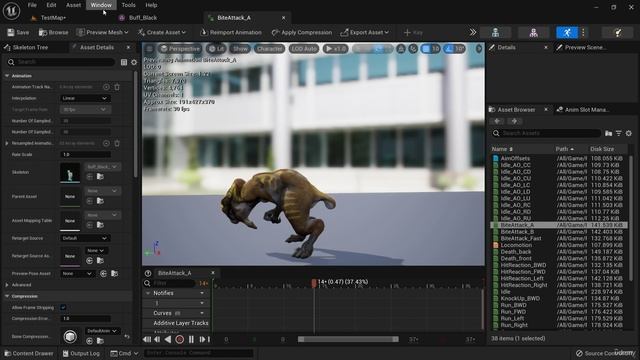Browse to Skeleton asset folder icon
Viewport: 640px width, 360px height.
(x=100, y=177)
